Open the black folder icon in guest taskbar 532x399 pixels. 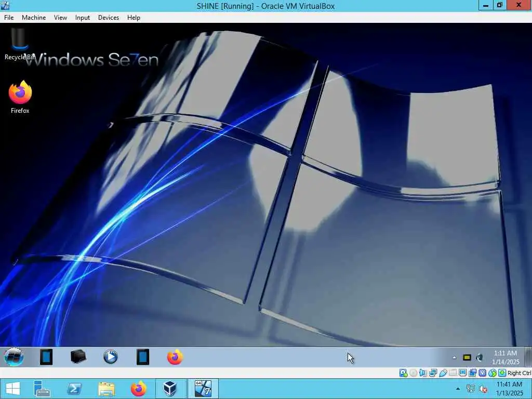[78, 357]
